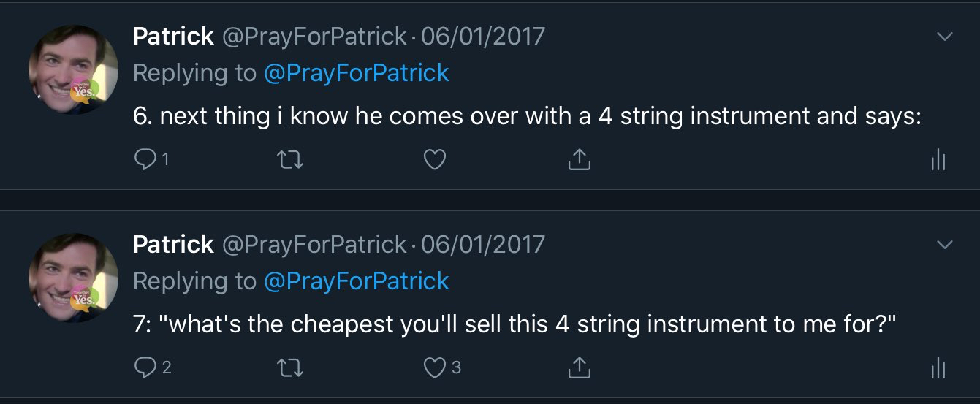Expand the options chevron on tweet 6
Viewport: 980px width, 404px height.
tap(945, 37)
